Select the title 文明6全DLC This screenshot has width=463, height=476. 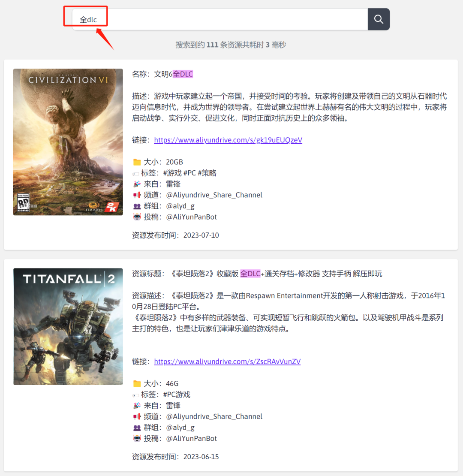click(174, 74)
